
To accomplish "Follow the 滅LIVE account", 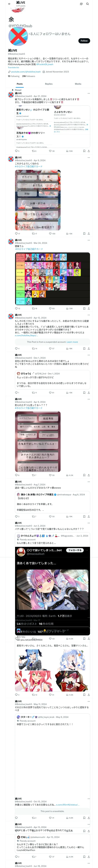I will tap(84, 41).
